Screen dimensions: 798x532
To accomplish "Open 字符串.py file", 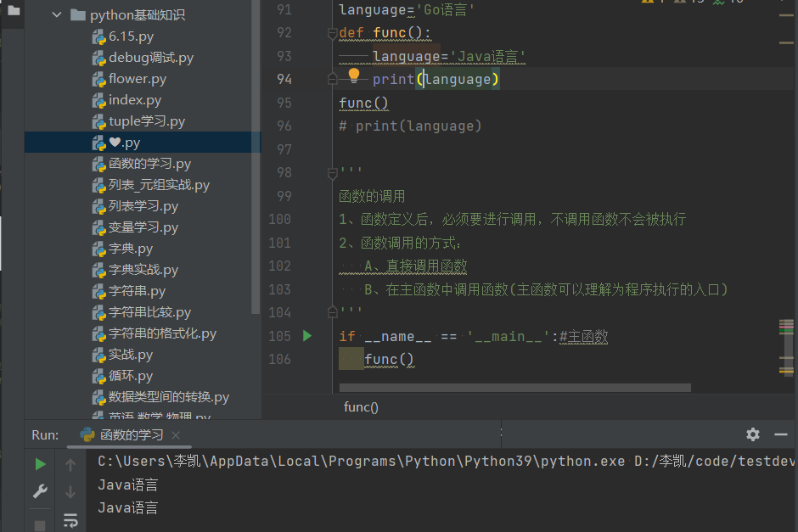I will click(x=137, y=291).
